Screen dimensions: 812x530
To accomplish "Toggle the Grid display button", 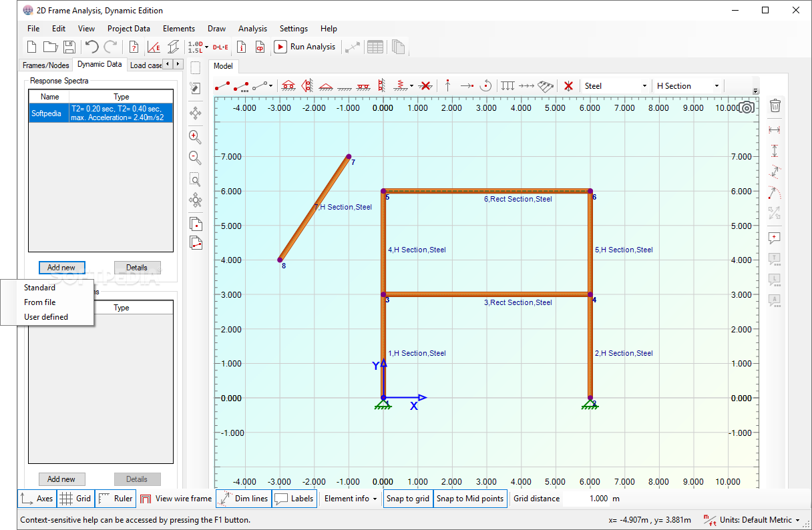I will coord(75,499).
